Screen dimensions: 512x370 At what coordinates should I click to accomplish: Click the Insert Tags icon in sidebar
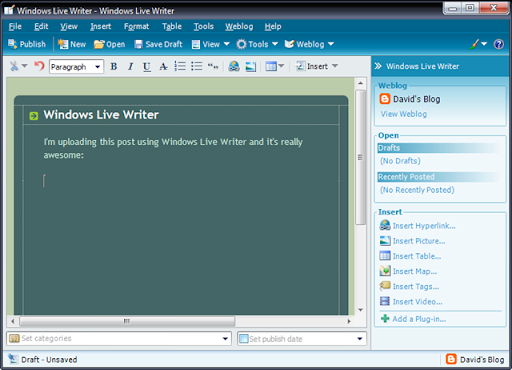385,286
